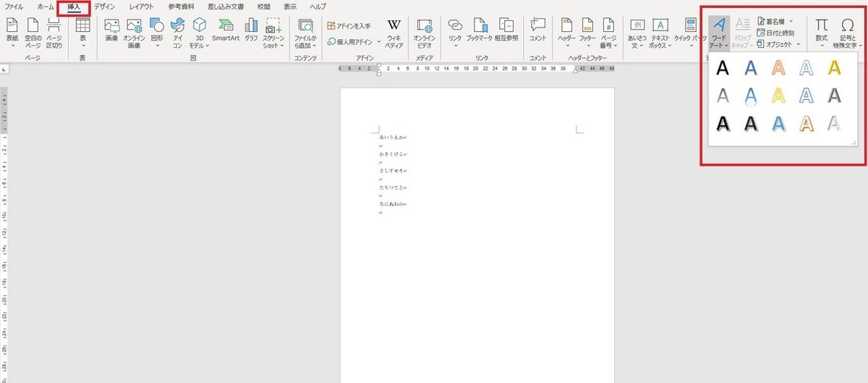Click the document text あいうえお
The height and width of the screenshot is (383, 868).
(392, 137)
